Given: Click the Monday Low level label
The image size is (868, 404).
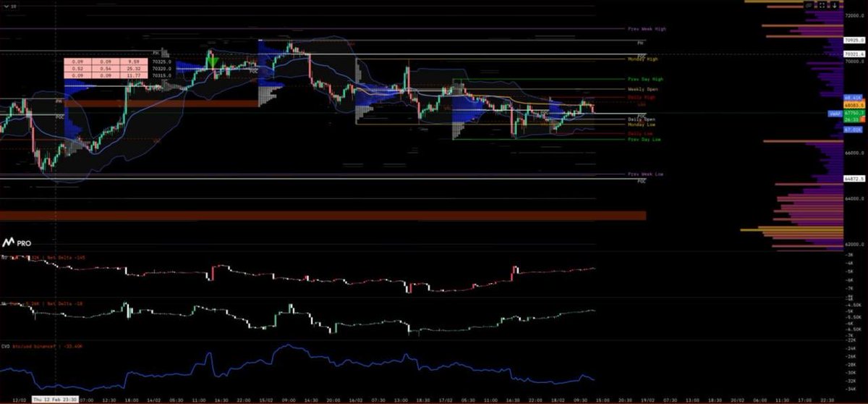Looking at the screenshot, I should pos(641,125).
